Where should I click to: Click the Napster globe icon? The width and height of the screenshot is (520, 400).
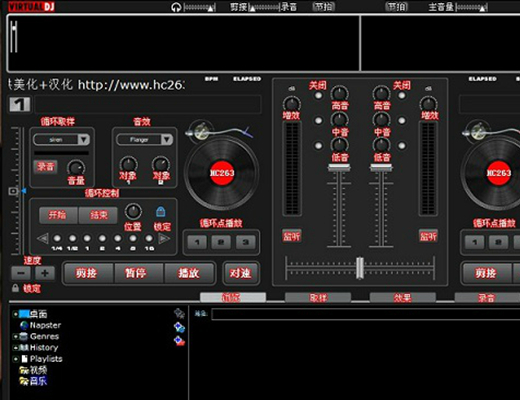click(24, 325)
